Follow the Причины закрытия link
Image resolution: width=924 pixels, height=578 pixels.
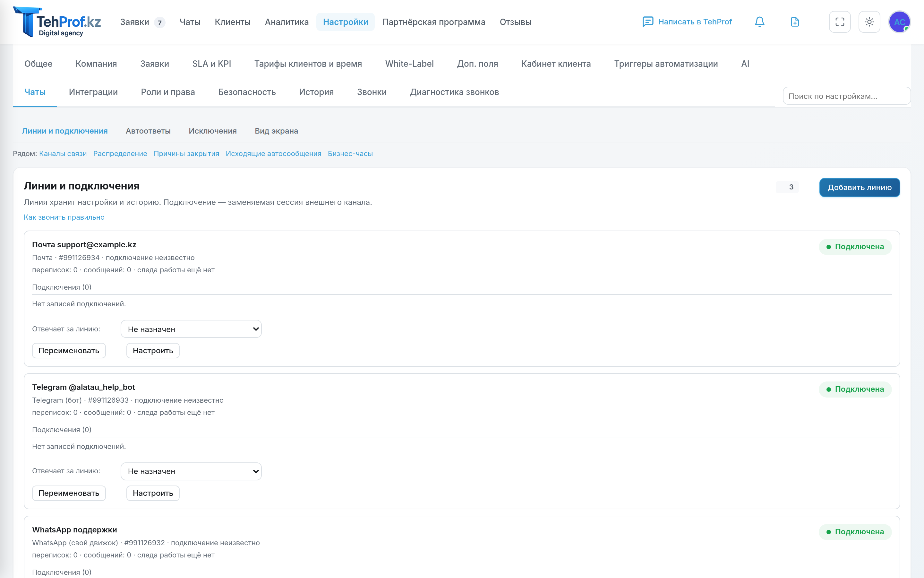tap(186, 154)
